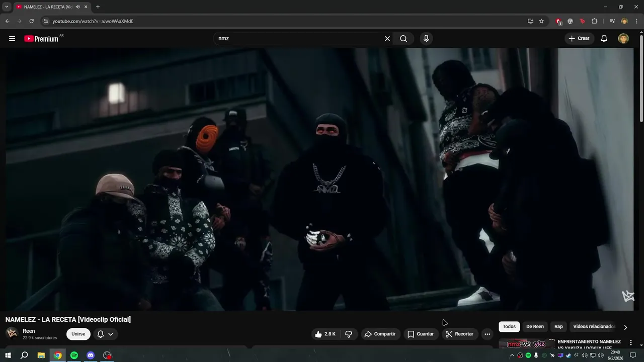Image resolution: width=644 pixels, height=362 pixels.
Task: Start voice search with the microphone
Action: 426,39
